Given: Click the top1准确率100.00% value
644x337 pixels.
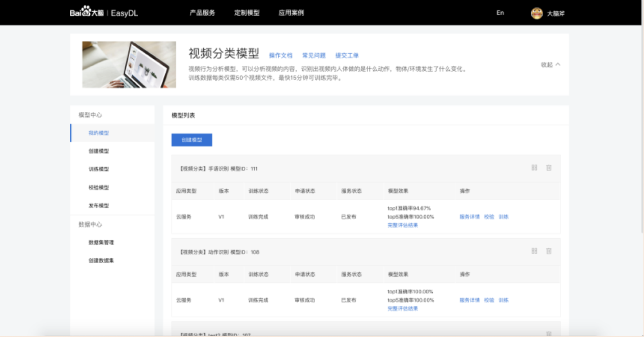Looking at the screenshot, I should (x=410, y=292).
